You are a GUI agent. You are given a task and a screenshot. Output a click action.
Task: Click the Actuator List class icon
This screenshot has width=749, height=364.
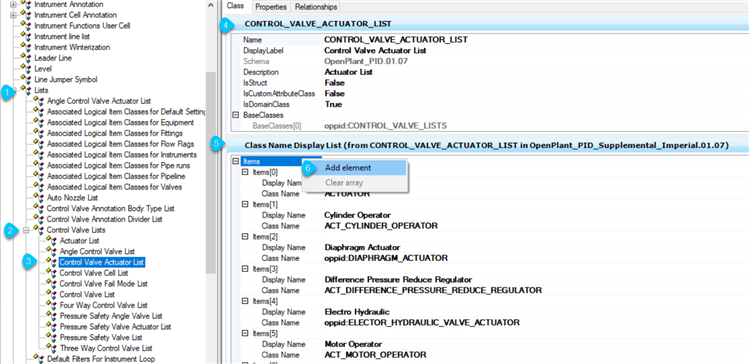(x=52, y=241)
